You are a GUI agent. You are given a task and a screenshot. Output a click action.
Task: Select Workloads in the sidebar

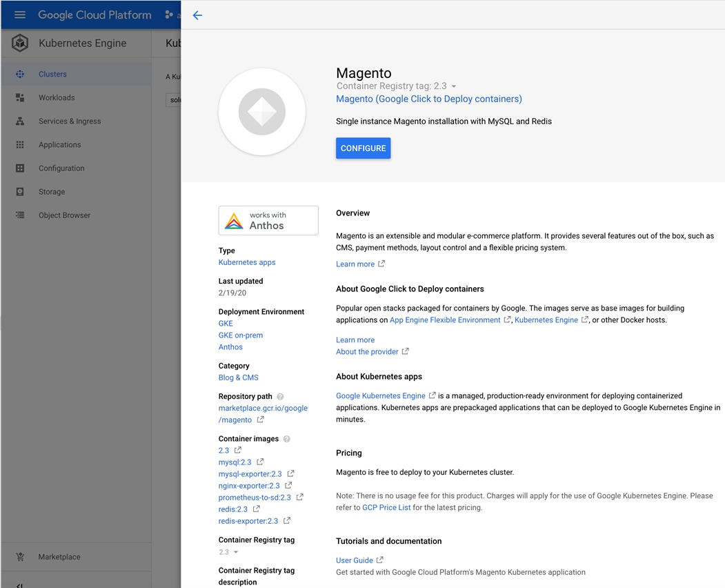[x=76, y=97]
